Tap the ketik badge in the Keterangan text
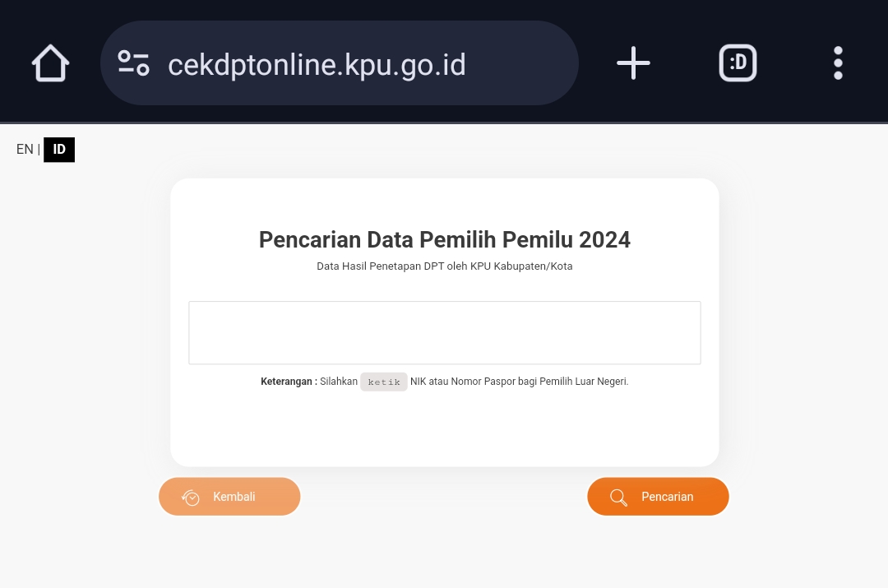This screenshot has height=588, width=888. click(384, 382)
